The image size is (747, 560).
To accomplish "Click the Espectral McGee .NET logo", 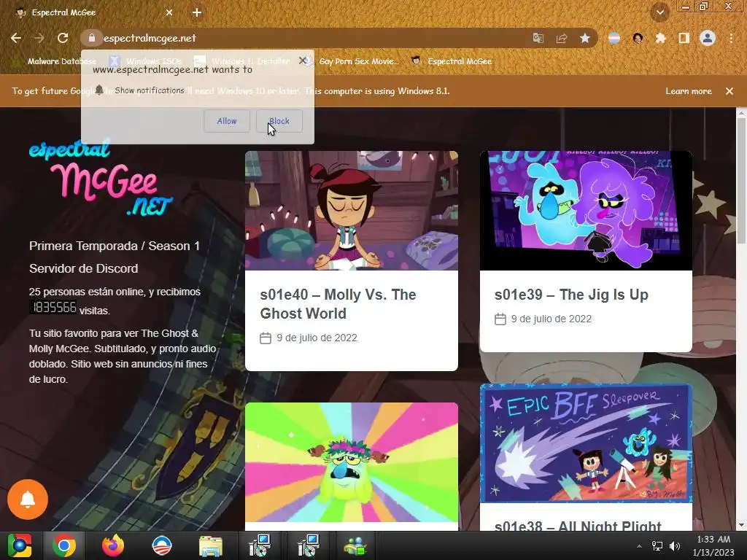I will click(101, 177).
